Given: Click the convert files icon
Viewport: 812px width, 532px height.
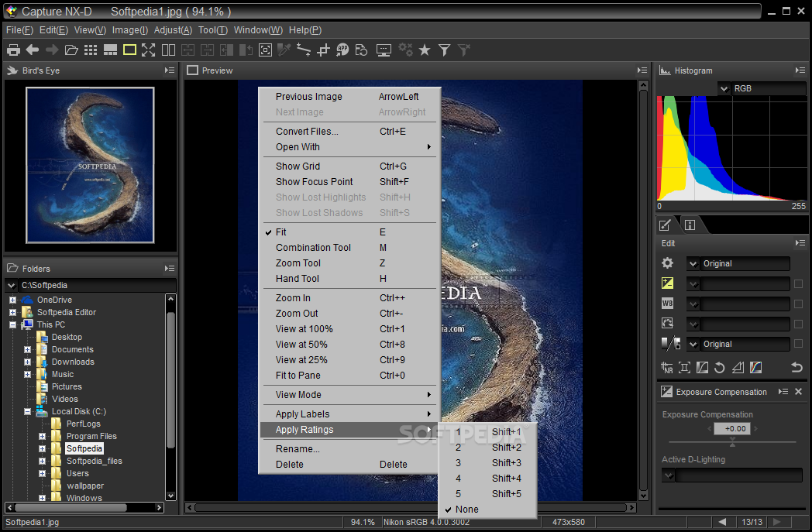Looking at the screenshot, I should pyautogui.click(x=362, y=50).
